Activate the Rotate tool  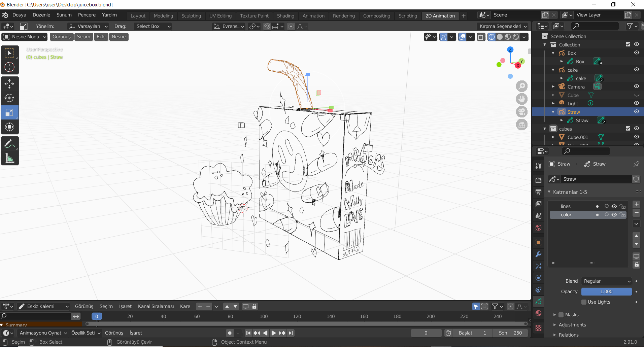[x=9, y=98]
